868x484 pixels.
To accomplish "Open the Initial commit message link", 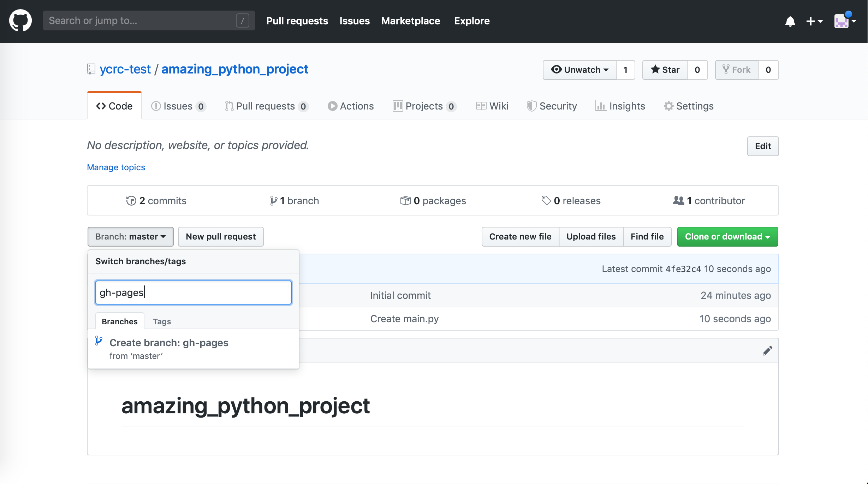I will pyautogui.click(x=400, y=295).
